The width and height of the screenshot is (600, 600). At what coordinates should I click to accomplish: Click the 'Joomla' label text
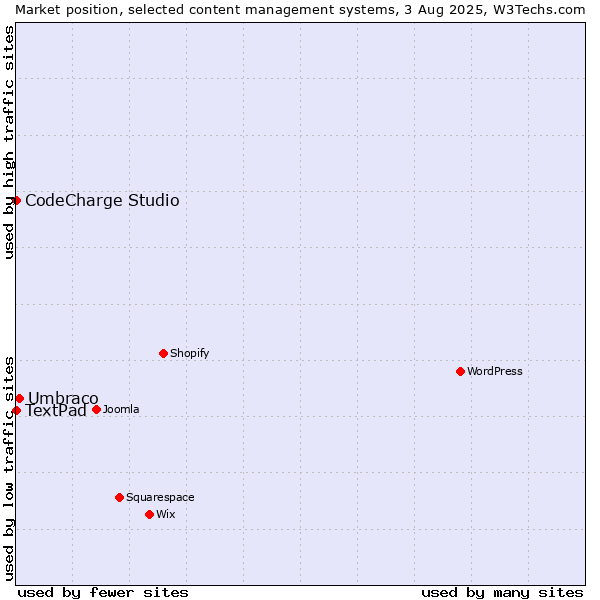click(121, 409)
